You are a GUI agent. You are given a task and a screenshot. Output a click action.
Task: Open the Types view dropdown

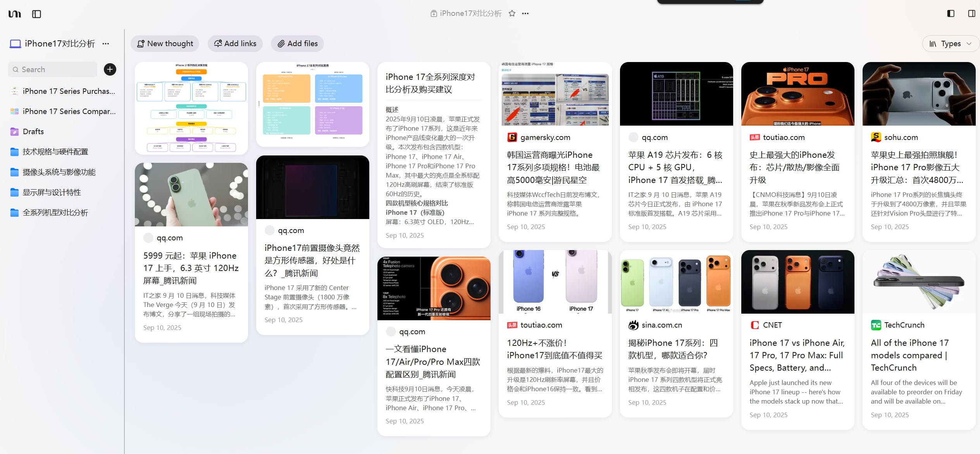tap(950, 44)
